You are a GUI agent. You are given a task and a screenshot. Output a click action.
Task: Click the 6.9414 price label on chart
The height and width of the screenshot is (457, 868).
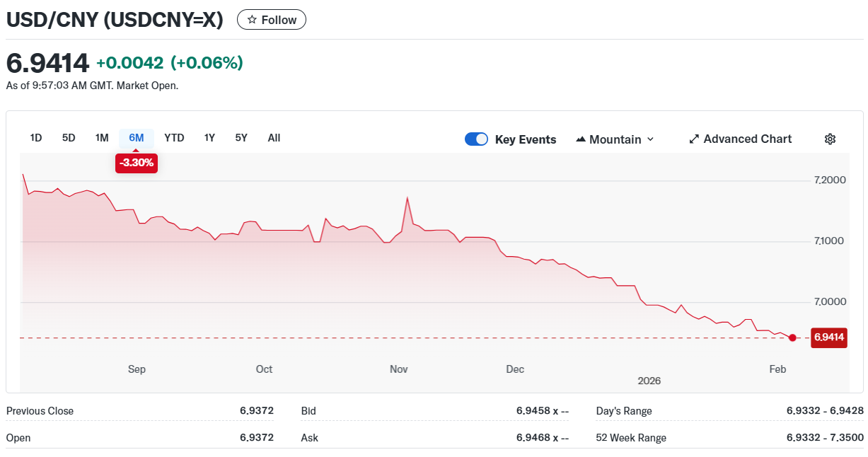[x=828, y=337]
